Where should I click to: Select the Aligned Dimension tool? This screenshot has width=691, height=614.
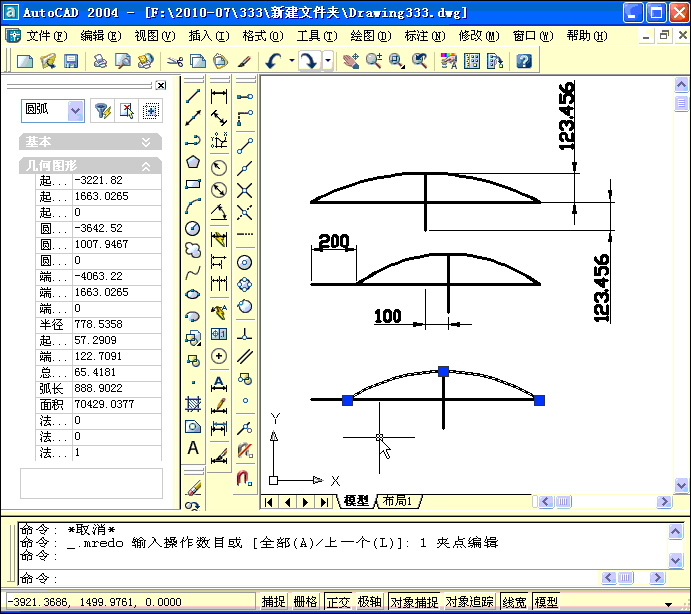click(219, 118)
